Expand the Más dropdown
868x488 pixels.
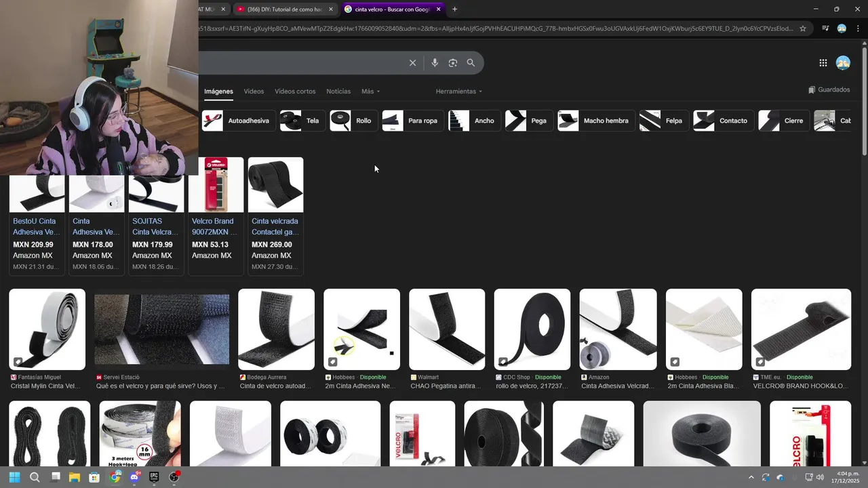370,91
